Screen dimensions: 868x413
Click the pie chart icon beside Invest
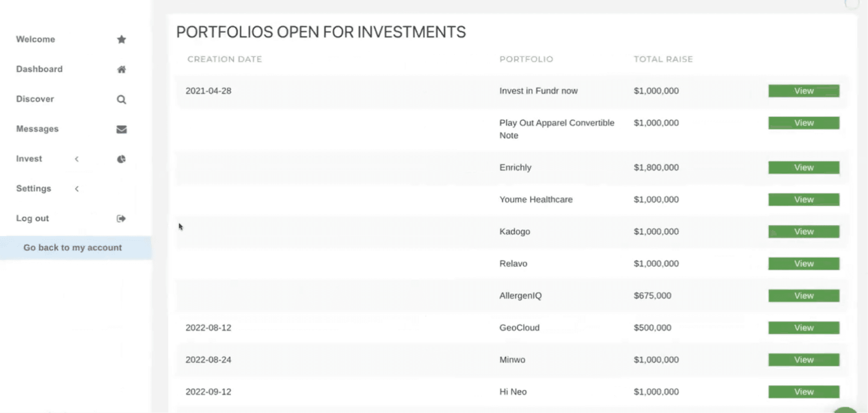point(121,159)
